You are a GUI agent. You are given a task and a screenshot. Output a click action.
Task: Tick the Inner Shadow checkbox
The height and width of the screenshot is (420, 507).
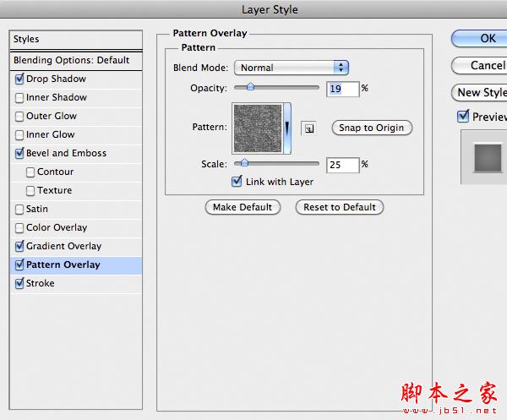[19, 98]
